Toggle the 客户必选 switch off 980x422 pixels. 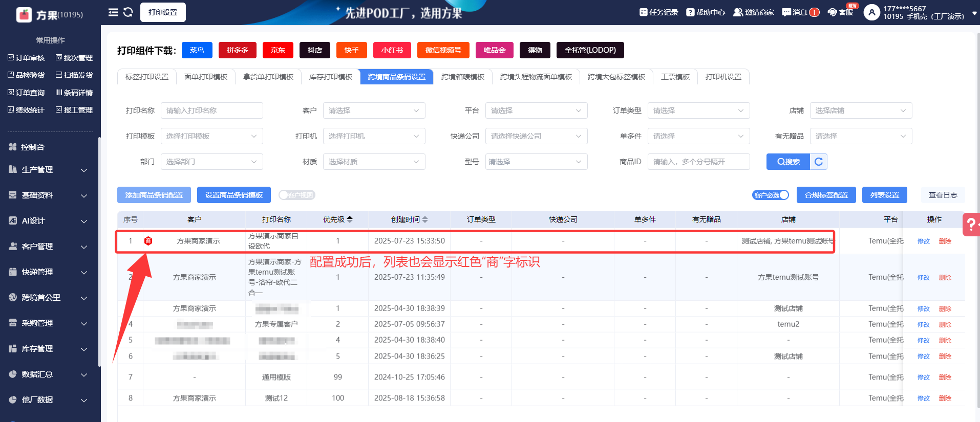pyautogui.click(x=771, y=195)
